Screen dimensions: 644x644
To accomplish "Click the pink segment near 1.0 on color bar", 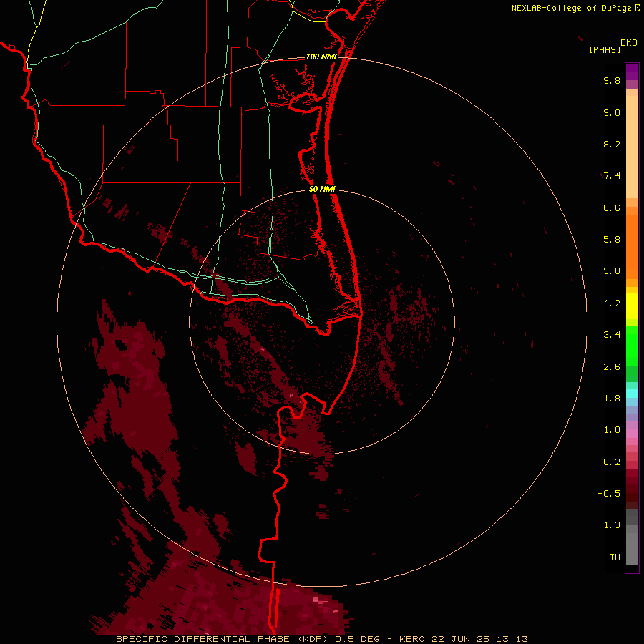I will (632, 434).
